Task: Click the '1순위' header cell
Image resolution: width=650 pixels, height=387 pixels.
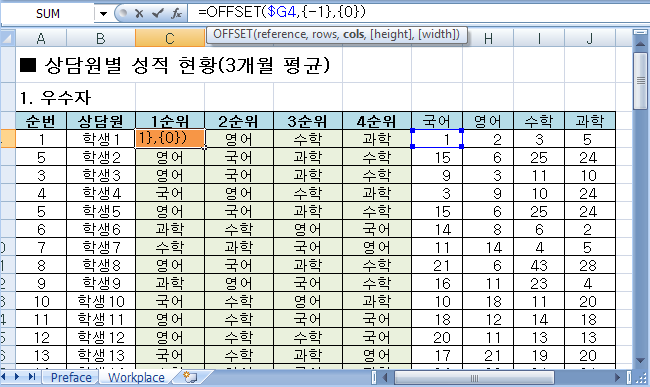Action: coord(170,121)
